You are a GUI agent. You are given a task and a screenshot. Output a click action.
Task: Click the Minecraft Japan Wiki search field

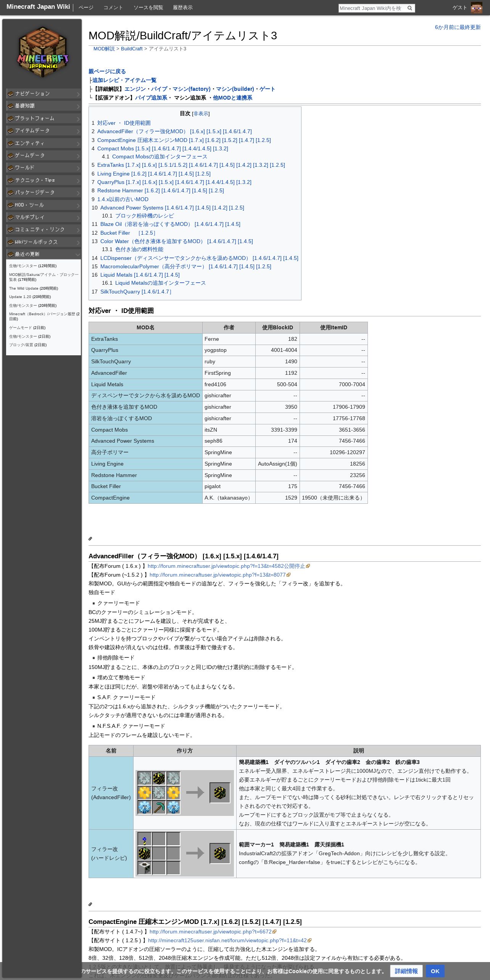[x=372, y=8]
